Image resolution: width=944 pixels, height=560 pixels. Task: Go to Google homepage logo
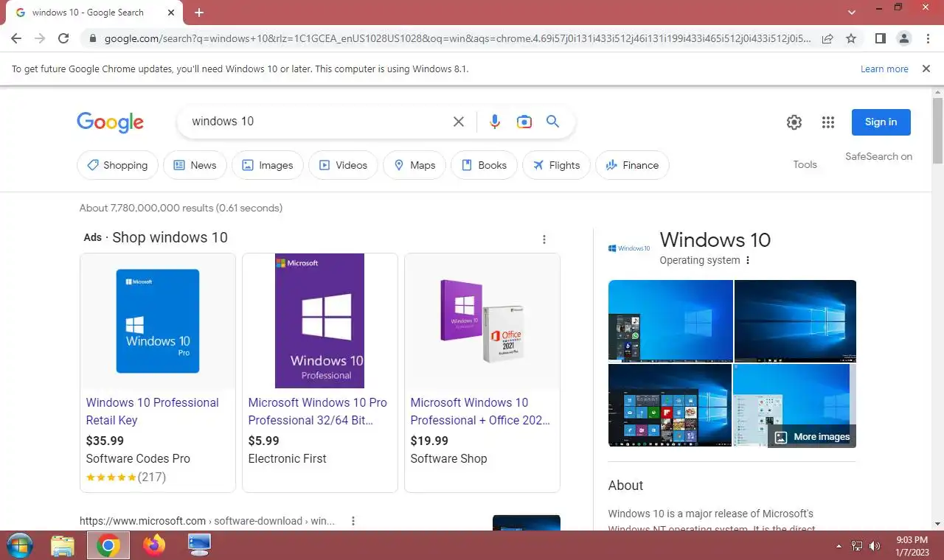tap(110, 122)
